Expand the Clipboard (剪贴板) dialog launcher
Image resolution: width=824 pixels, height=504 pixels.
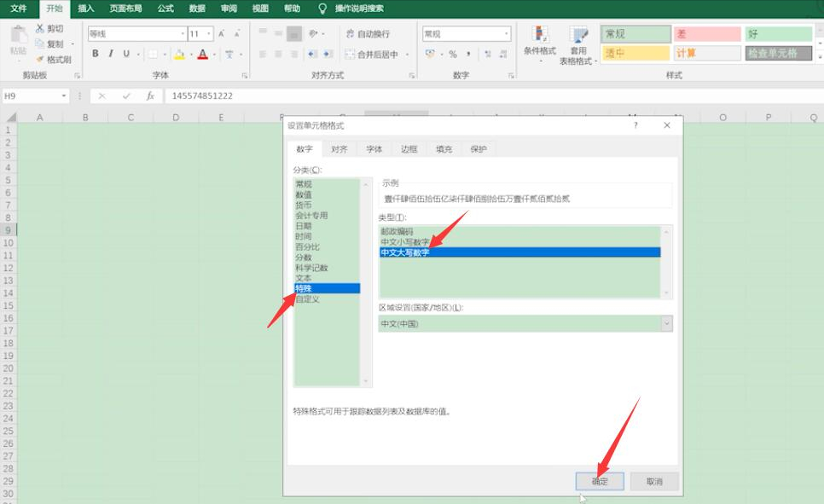tap(77, 76)
